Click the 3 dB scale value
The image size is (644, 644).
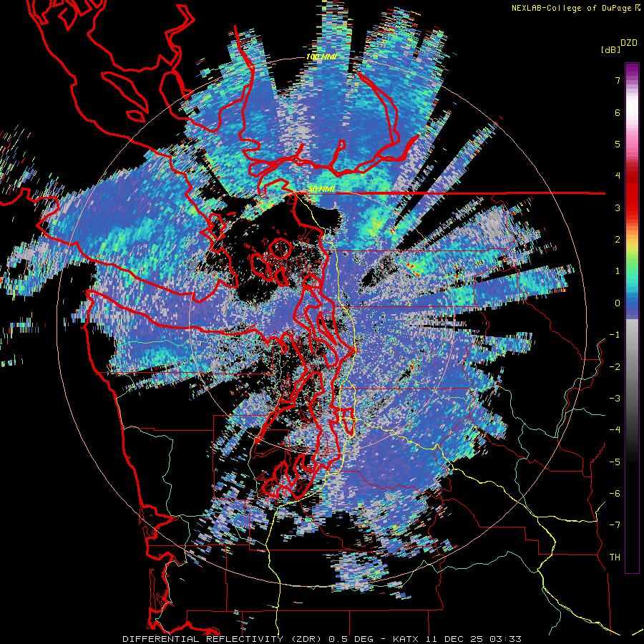618,208
